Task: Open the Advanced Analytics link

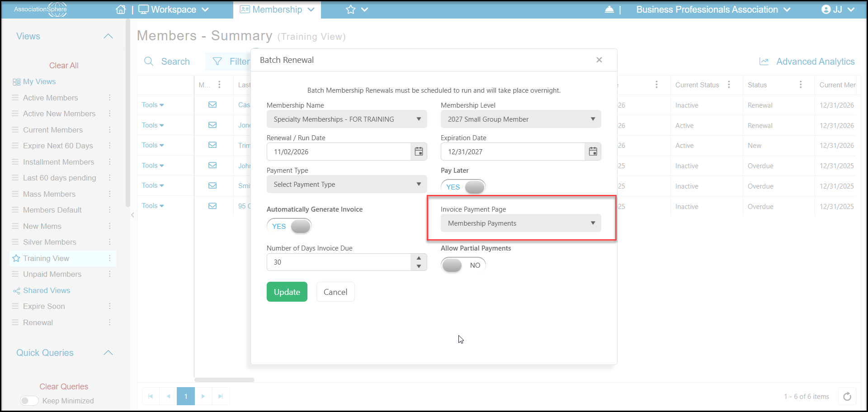Action: [816, 62]
